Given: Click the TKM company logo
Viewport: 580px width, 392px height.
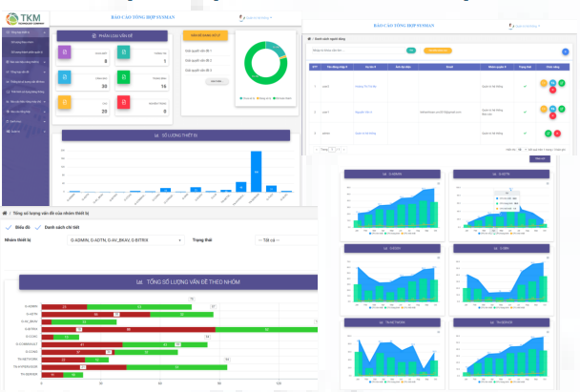Looking at the screenshot, I should (25, 18).
